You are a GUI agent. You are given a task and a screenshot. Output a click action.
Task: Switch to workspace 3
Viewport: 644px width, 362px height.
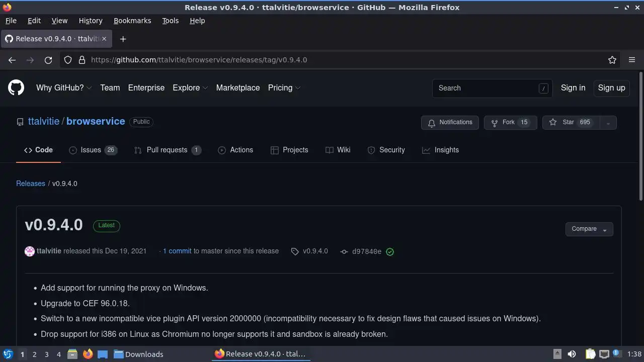46,354
